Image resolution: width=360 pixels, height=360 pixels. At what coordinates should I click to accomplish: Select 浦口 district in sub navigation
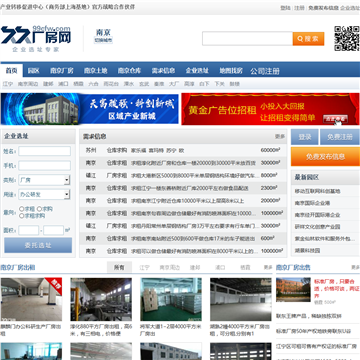tap(63, 84)
